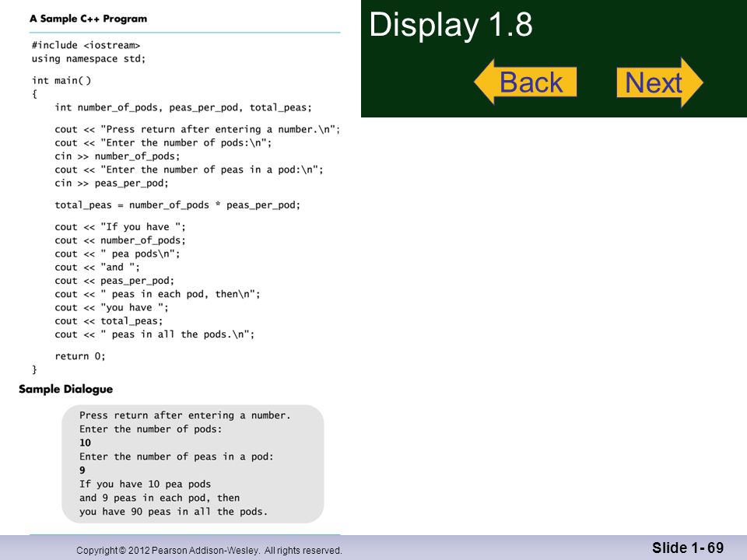Click the 'return 0;' statement
Image resolution: width=747 pixels, height=560 pixels.
coord(80,356)
